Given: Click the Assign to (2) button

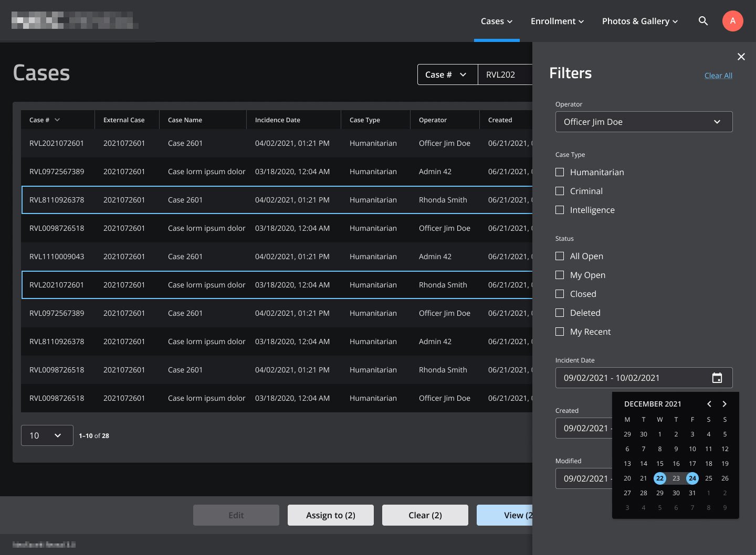Looking at the screenshot, I should point(331,515).
